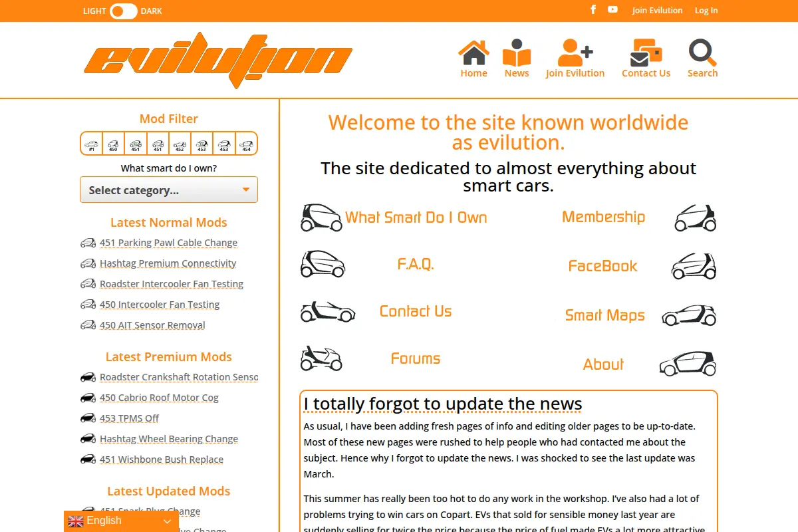
Task: Open 450 AIT Sensor Removal mod
Action: [152, 325]
